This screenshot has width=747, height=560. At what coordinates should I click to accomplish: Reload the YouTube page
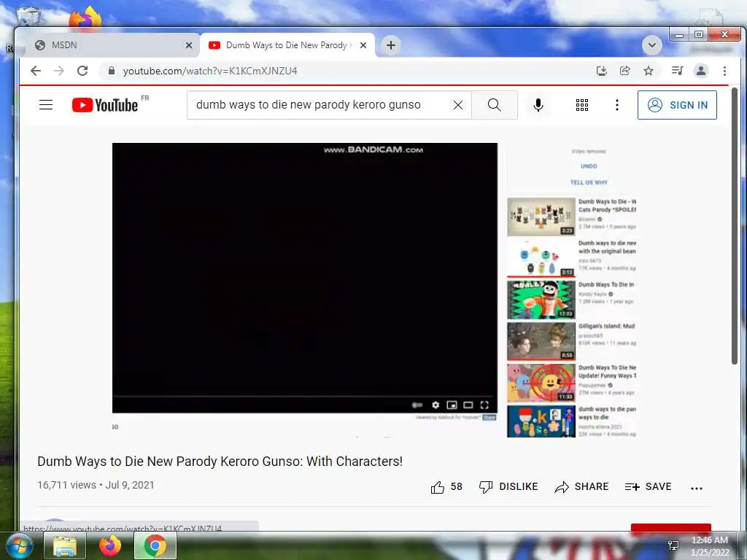pyautogui.click(x=82, y=71)
